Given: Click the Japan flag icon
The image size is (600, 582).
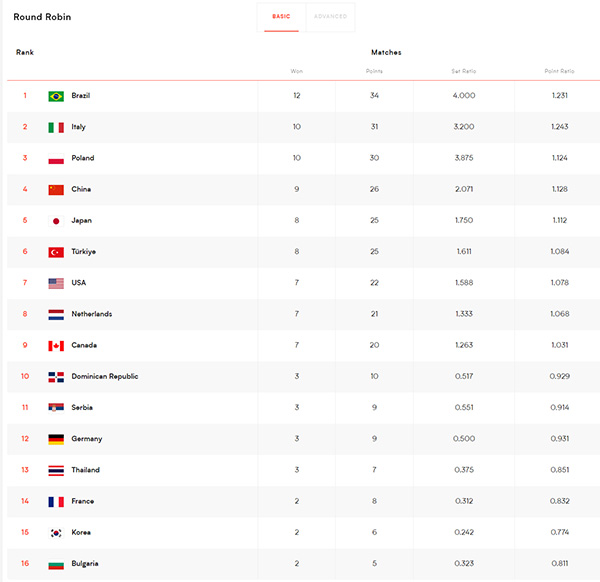Looking at the screenshot, I should tap(56, 221).
